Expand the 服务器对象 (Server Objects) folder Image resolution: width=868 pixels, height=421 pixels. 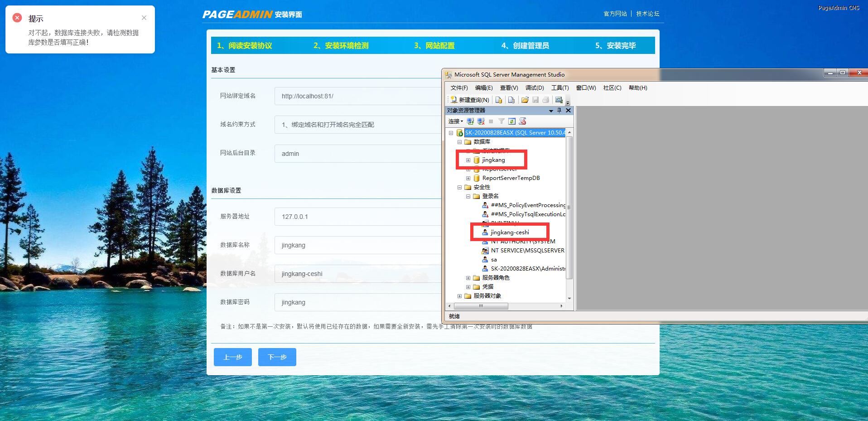pos(459,296)
